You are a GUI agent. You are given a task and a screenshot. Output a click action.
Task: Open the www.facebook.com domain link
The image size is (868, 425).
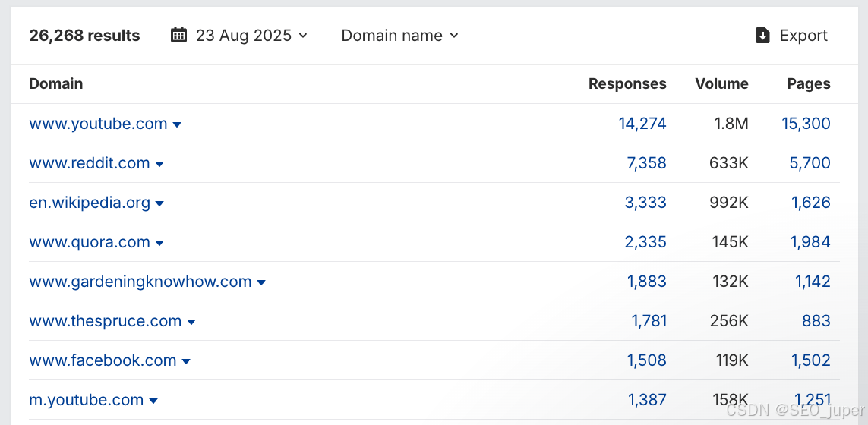click(x=103, y=360)
